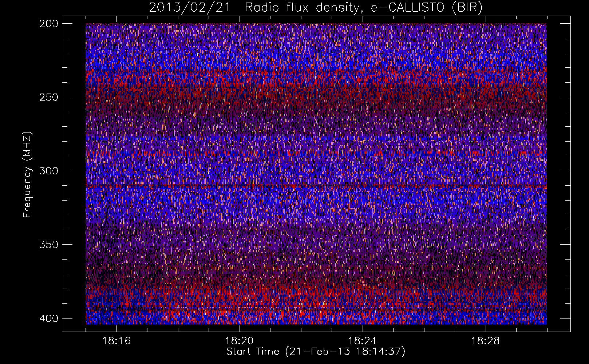Click the 300 frequency tick label

click(49, 171)
